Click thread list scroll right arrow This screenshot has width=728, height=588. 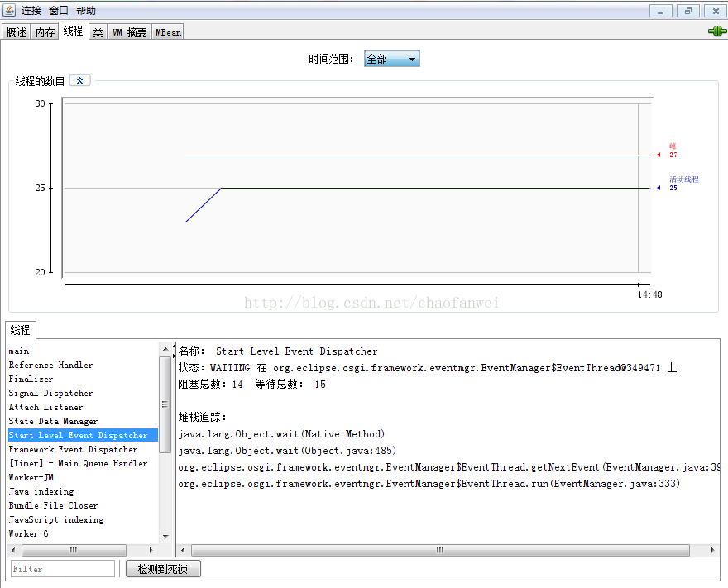click(x=151, y=550)
